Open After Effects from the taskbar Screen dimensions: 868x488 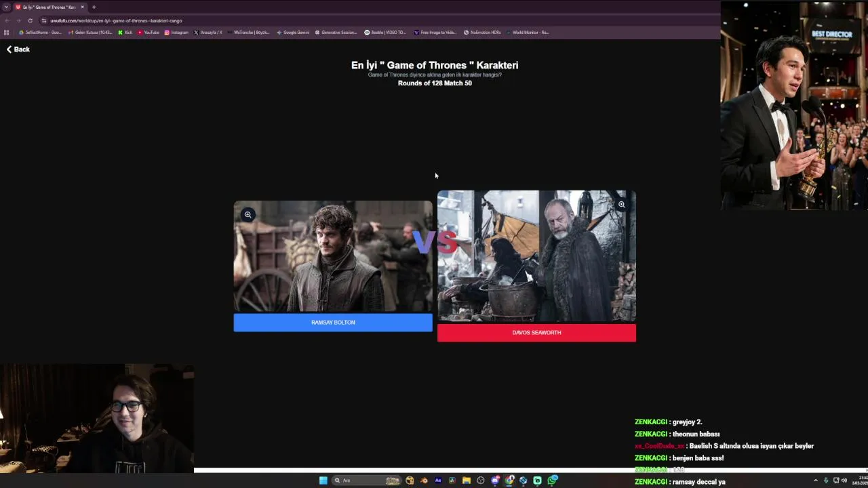438,481
